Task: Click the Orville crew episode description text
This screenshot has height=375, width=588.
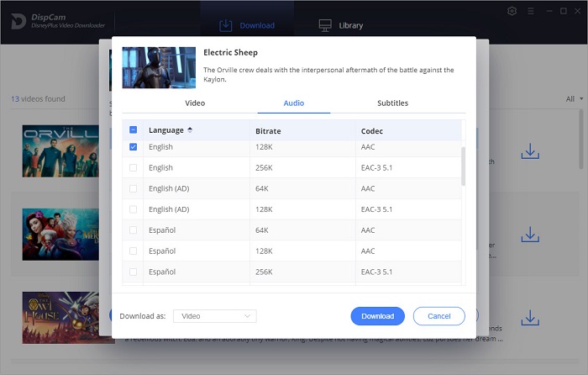Action: pyautogui.click(x=328, y=74)
